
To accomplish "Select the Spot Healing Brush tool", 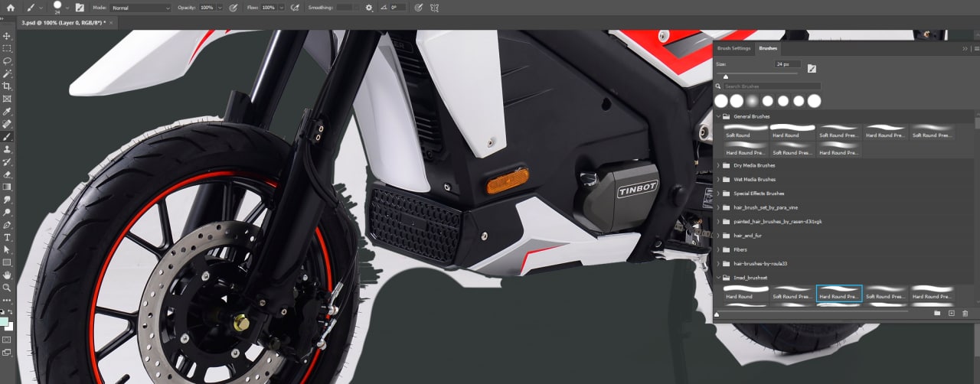I will [x=7, y=124].
